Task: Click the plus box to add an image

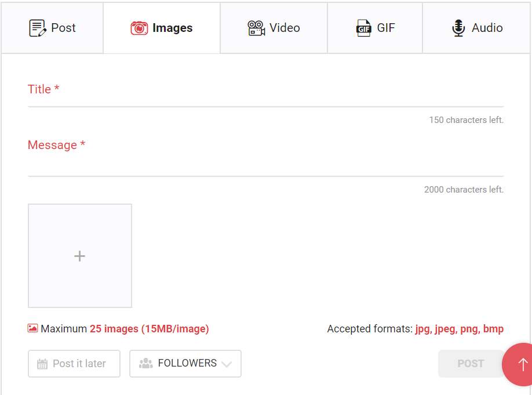Action: pos(80,256)
